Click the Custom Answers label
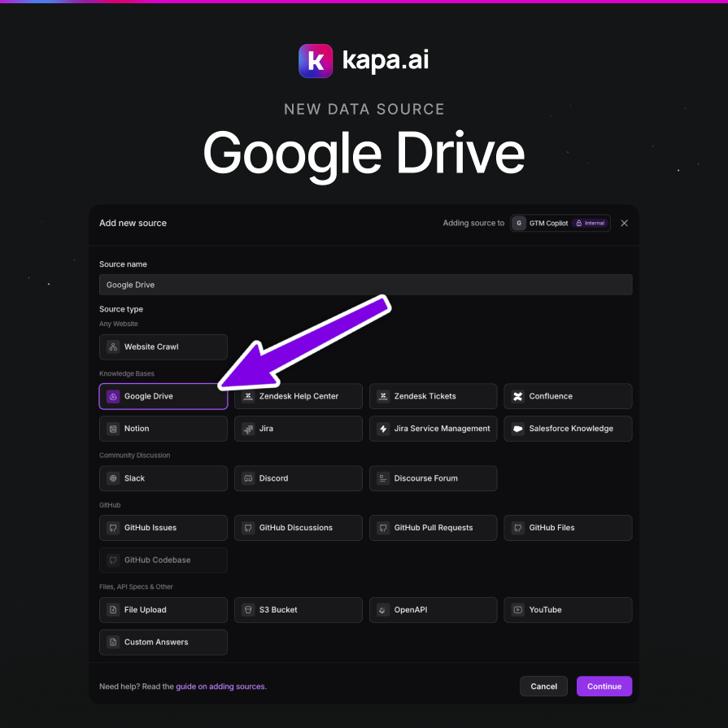 pyautogui.click(x=156, y=642)
